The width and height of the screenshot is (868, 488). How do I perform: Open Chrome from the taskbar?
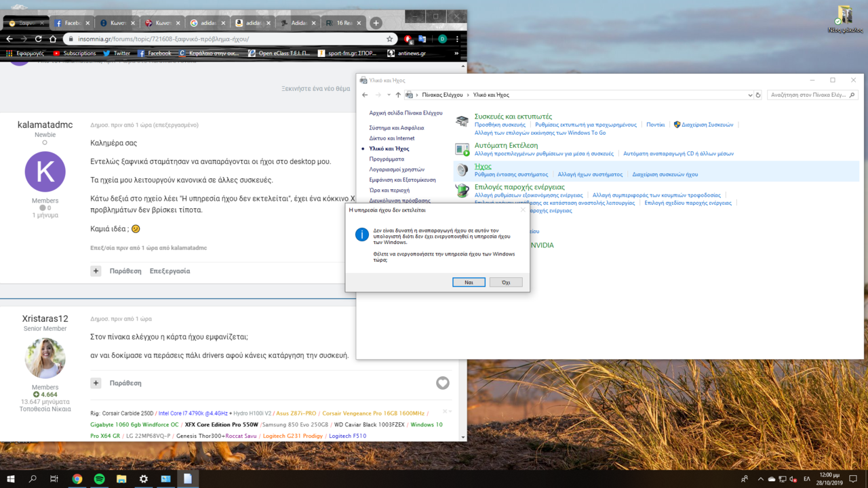point(77,479)
